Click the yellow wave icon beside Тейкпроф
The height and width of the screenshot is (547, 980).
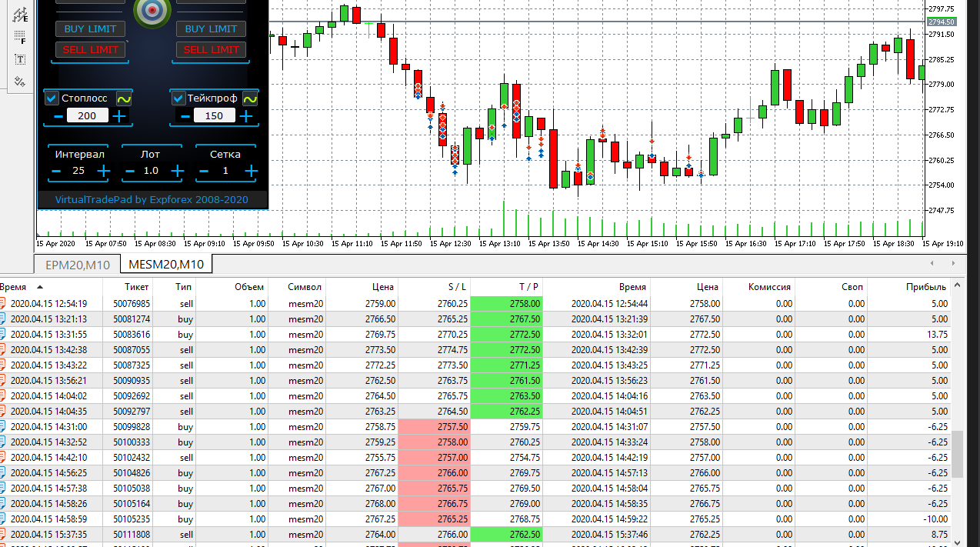250,98
